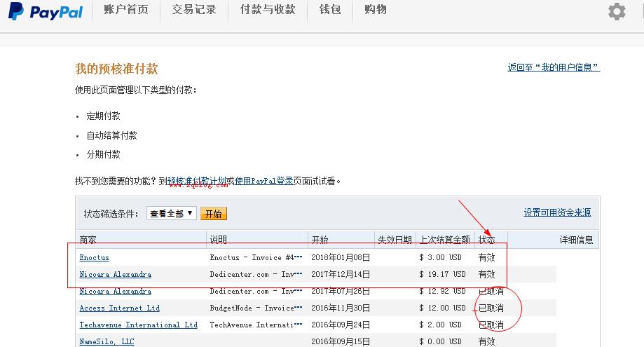Screen dimensions: 644x347
Task: Click 返回至"我的用户信息" link
Action: click(x=554, y=67)
